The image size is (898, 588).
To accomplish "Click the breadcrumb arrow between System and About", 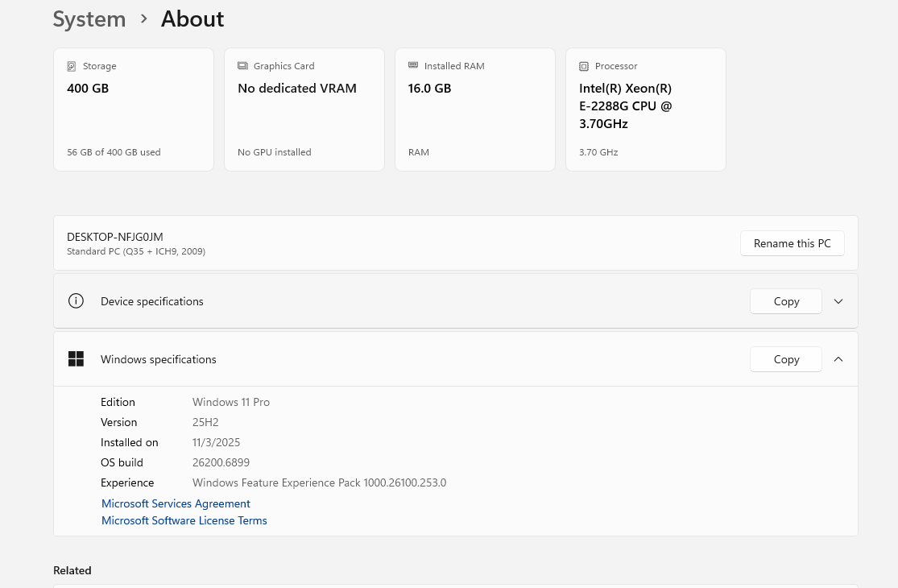I will click(143, 19).
